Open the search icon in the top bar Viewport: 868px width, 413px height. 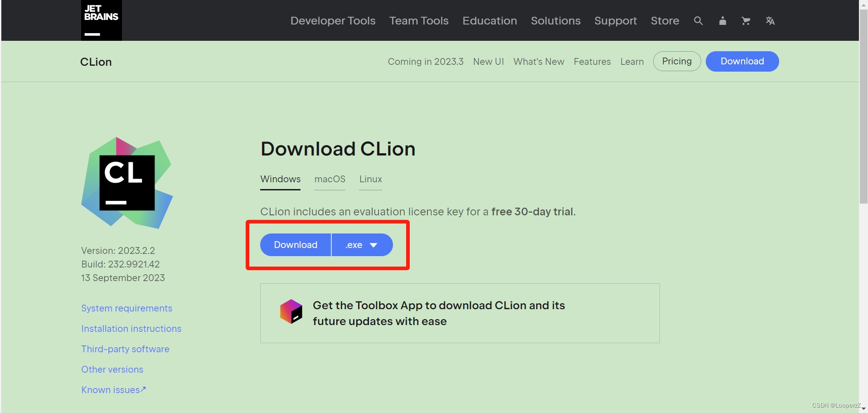[698, 21]
